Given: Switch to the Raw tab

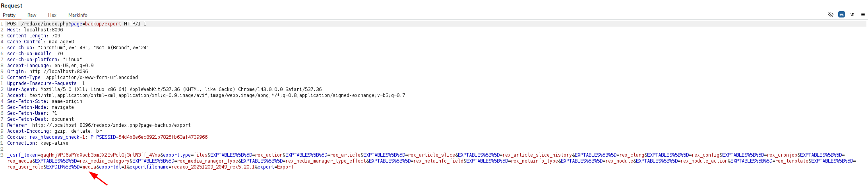Looking at the screenshot, I should pos(32,15).
